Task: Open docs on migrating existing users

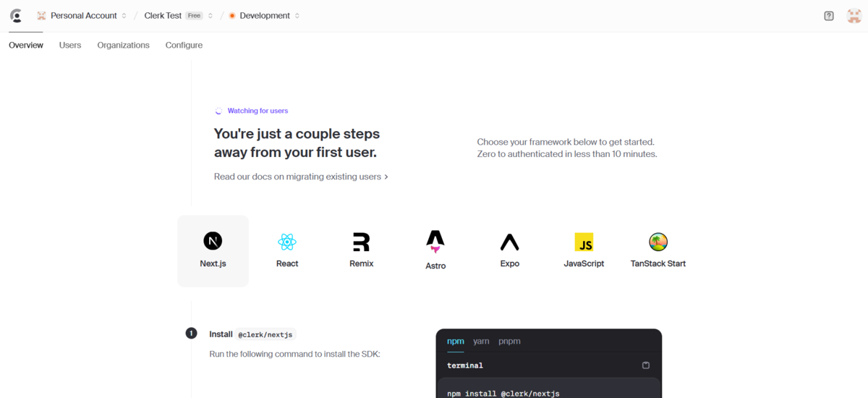Action: point(301,177)
